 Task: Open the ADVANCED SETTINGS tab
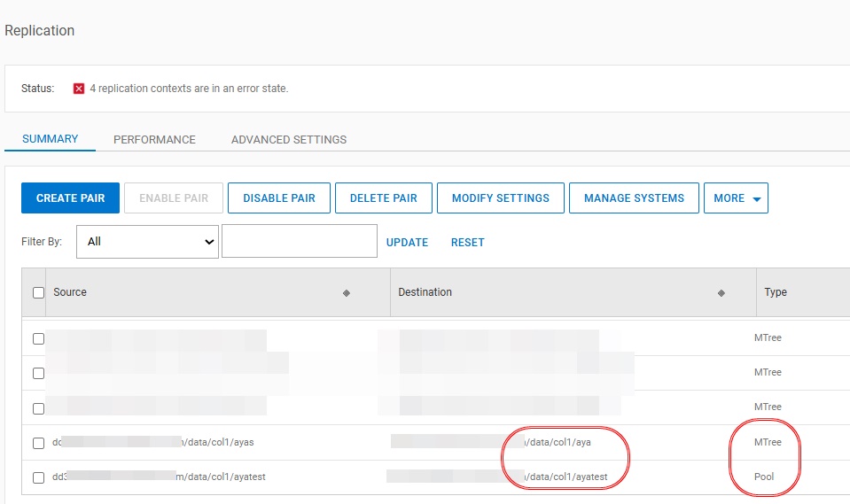(289, 140)
